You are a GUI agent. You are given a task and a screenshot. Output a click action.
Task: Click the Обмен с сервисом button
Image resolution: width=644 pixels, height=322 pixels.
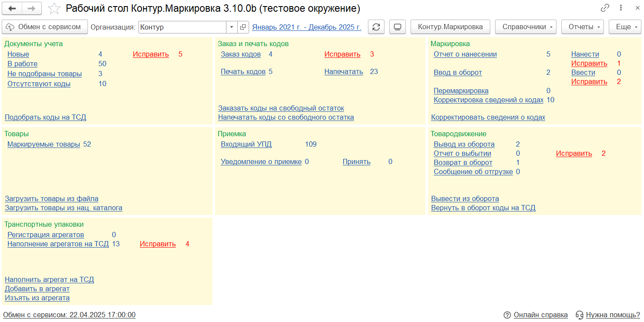[45, 27]
